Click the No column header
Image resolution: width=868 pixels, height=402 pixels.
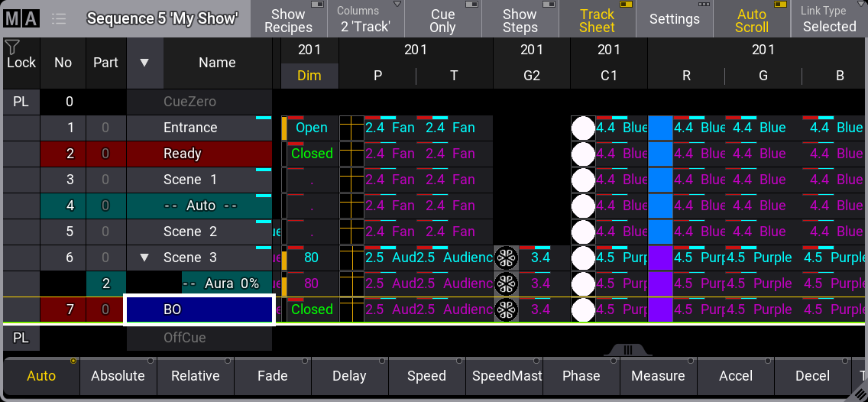pos(63,63)
